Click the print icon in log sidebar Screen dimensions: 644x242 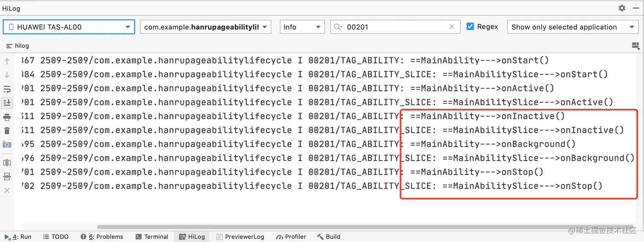(x=7, y=117)
